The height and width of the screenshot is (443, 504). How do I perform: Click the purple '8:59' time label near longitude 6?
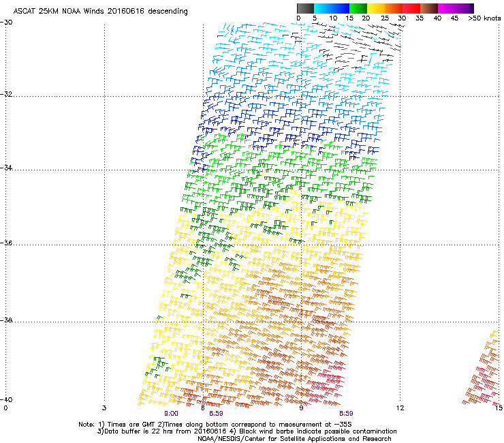(x=216, y=414)
